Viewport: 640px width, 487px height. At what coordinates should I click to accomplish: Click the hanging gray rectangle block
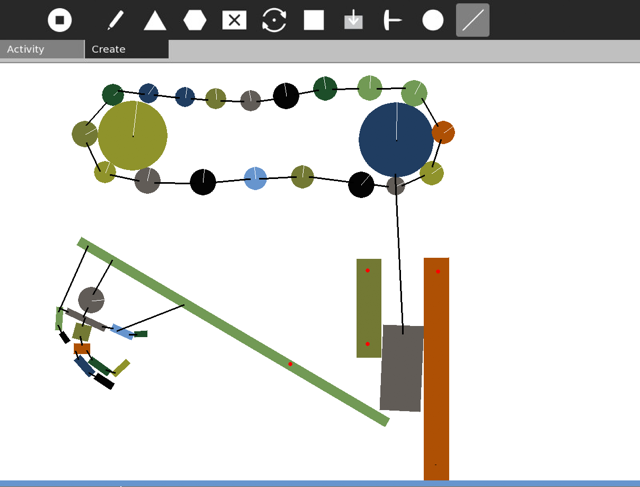click(x=401, y=370)
